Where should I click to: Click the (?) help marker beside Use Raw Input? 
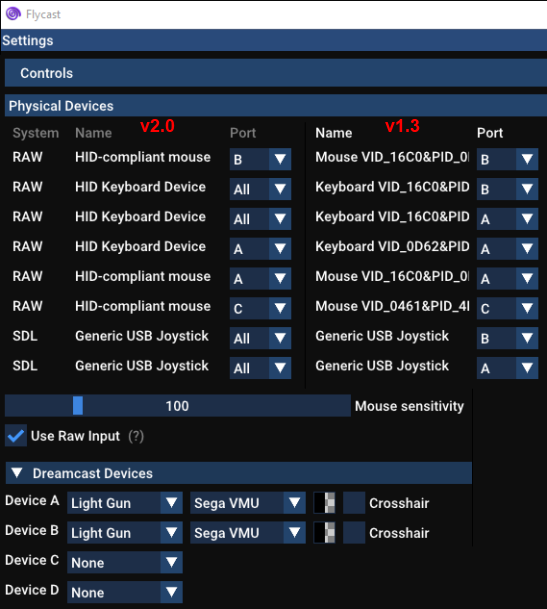coord(136,436)
